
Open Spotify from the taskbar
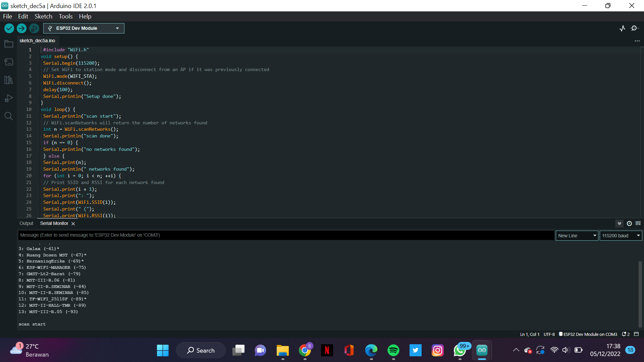pyautogui.click(x=393, y=350)
